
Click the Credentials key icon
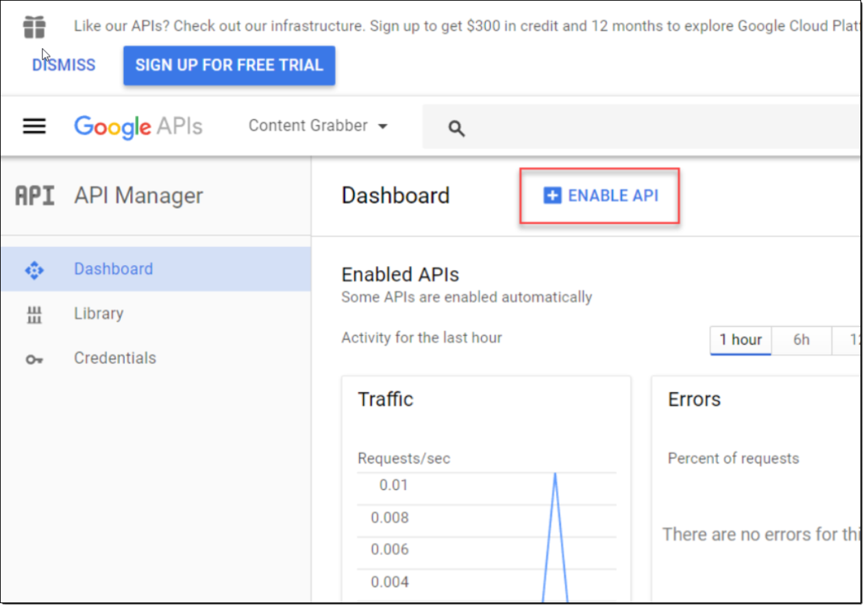point(34,359)
